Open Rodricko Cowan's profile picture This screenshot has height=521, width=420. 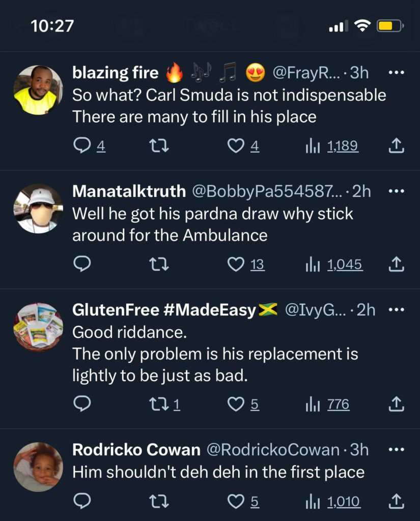coord(38,467)
